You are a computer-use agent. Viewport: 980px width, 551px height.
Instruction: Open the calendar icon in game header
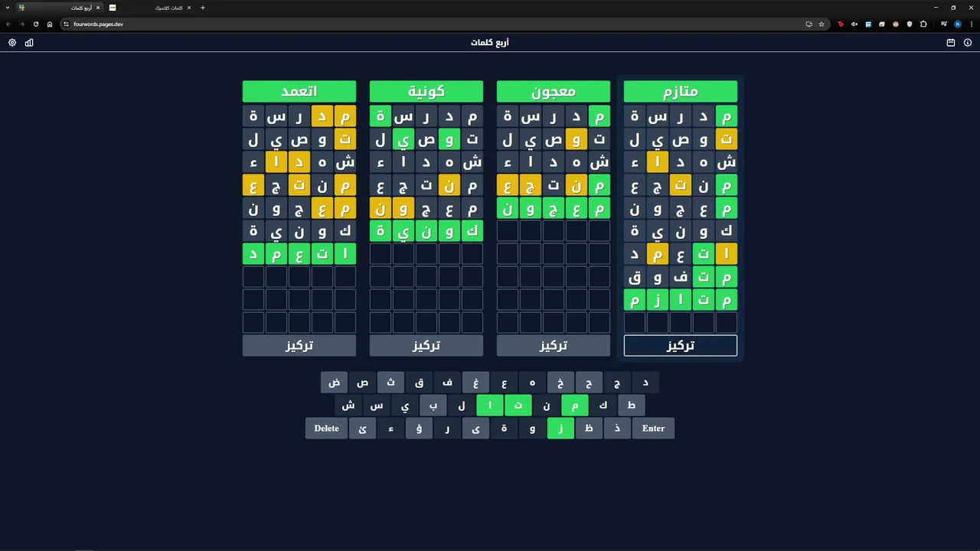click(951, 43)
